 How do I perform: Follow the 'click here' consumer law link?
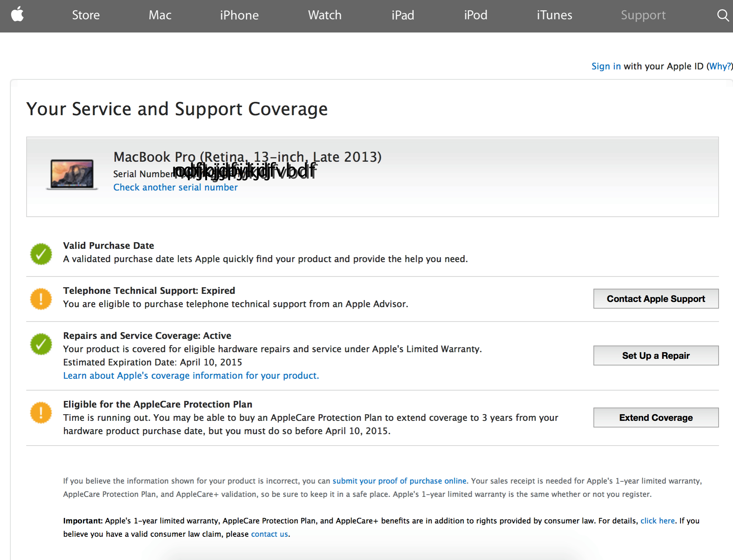[x=657, y=521]
